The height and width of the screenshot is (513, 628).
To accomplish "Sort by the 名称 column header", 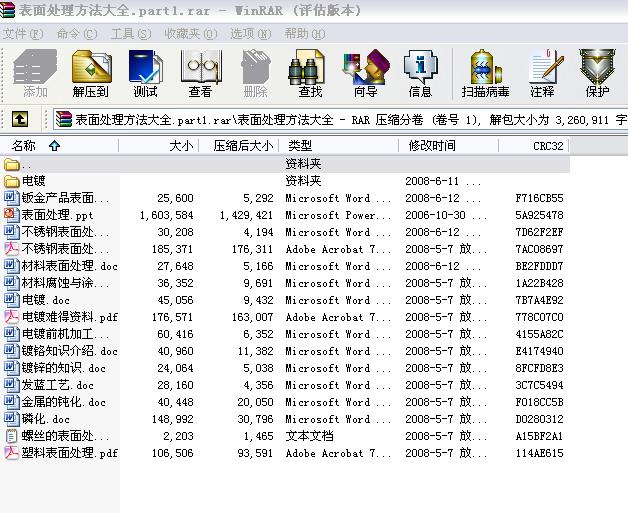I will [x=59, y=145].
